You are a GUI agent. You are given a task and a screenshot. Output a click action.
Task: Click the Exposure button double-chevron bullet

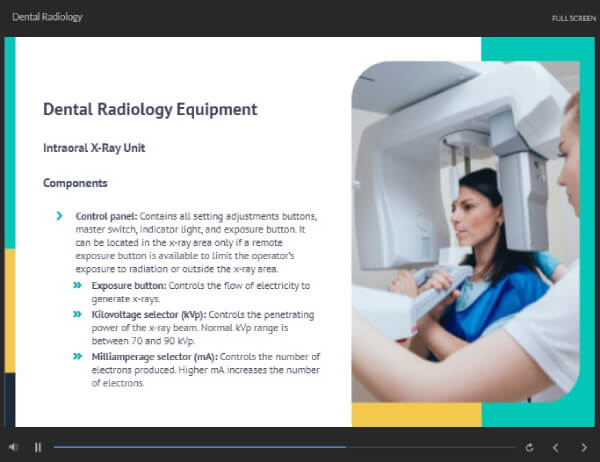tap(77, 285)
